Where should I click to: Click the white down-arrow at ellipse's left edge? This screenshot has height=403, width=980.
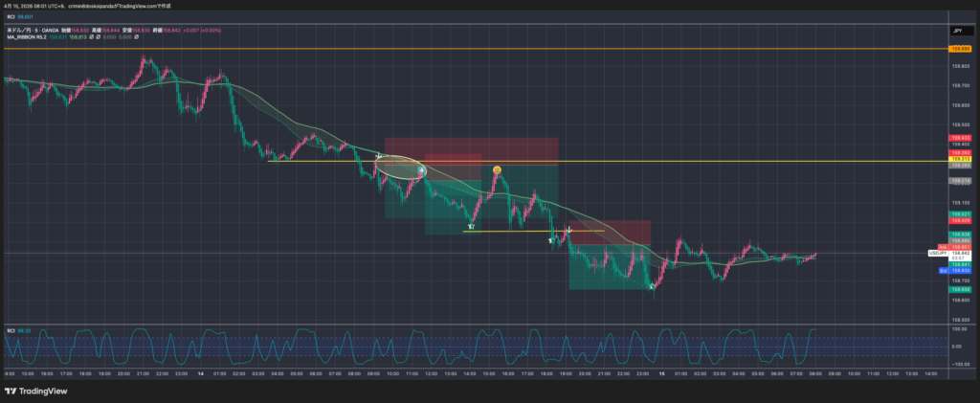point(379,155)
